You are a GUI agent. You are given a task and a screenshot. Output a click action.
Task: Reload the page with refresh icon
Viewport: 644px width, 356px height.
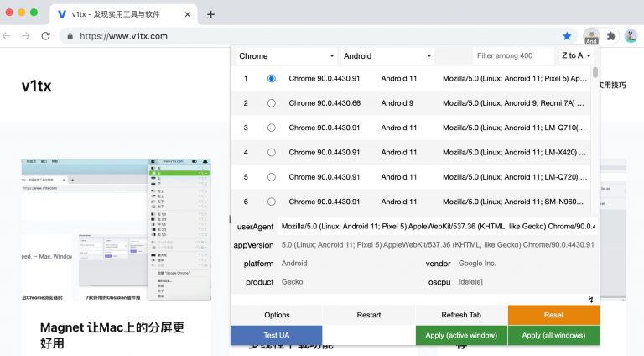tap(45, 36)
